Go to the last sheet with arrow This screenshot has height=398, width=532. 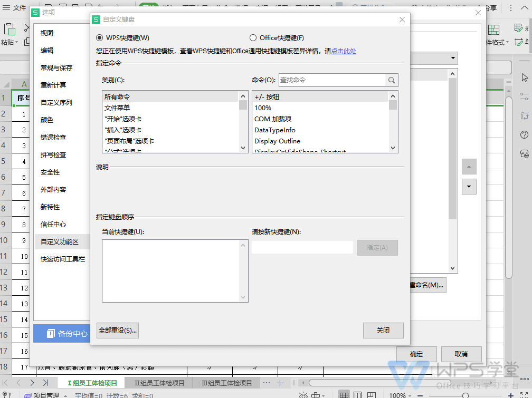point(45,383)
